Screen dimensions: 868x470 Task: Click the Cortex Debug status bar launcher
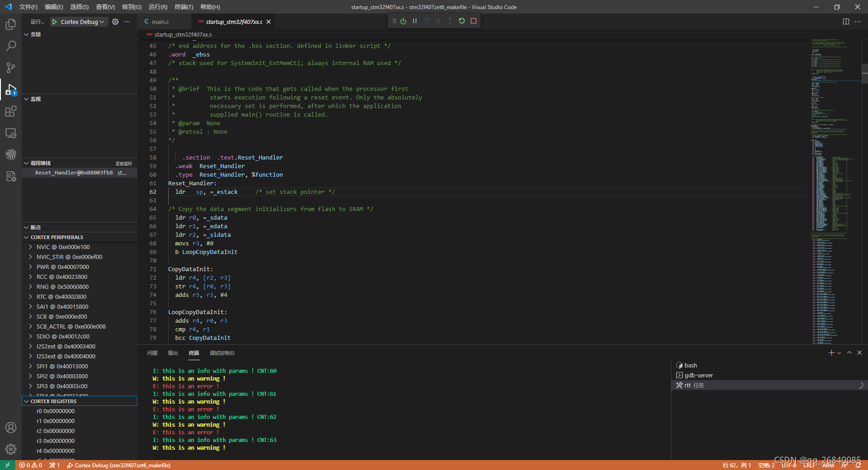point(119,465)
